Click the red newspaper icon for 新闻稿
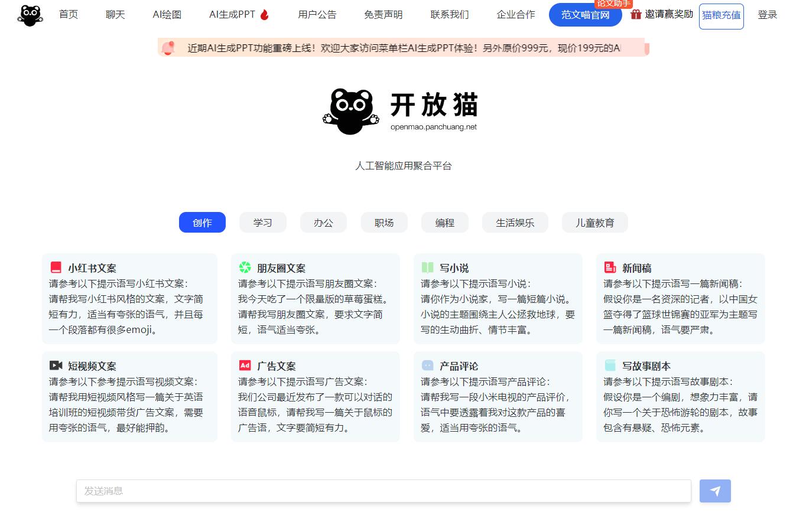The image size is (806, 532). [610, 267]
